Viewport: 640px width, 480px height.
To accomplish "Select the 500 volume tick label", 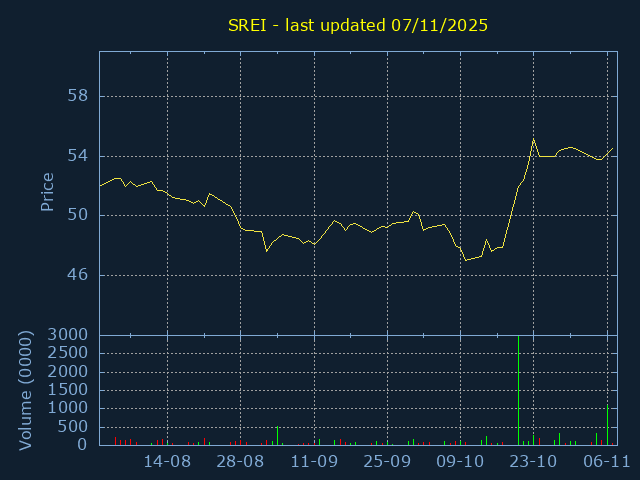I will click(x=74, y=427).
